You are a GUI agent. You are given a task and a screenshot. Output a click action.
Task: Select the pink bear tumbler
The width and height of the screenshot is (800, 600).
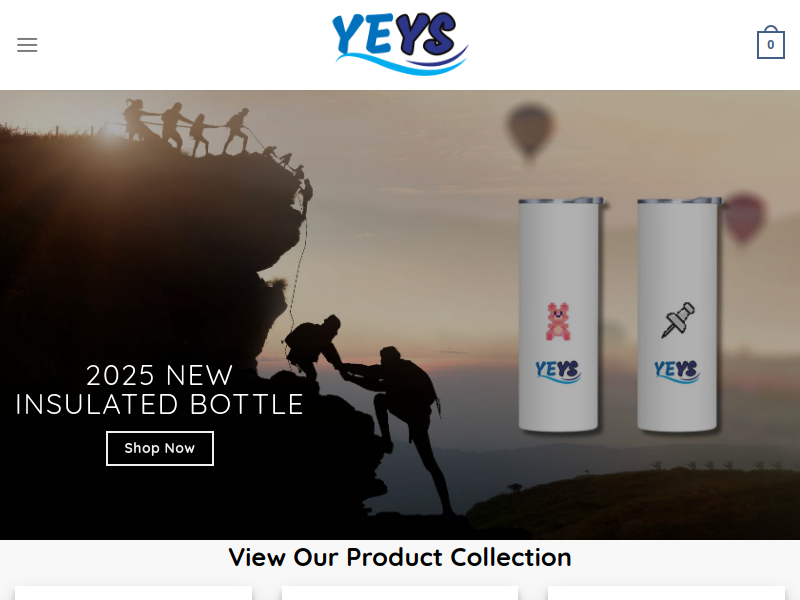click(x=559, y=314)
